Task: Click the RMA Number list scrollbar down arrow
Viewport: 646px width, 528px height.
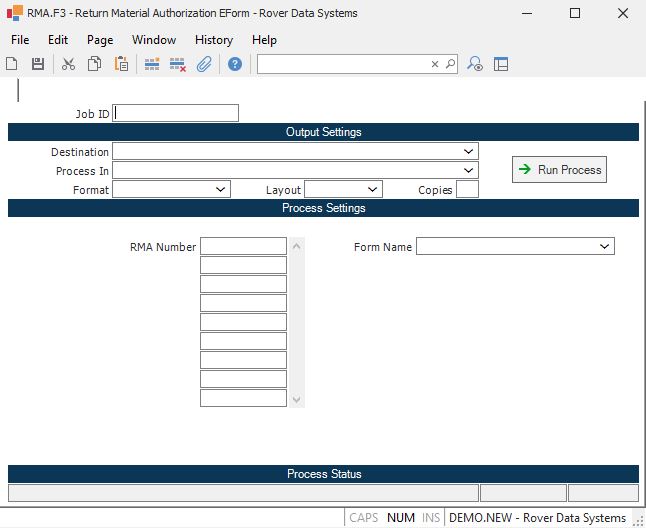Action: (x=295, y=399)
